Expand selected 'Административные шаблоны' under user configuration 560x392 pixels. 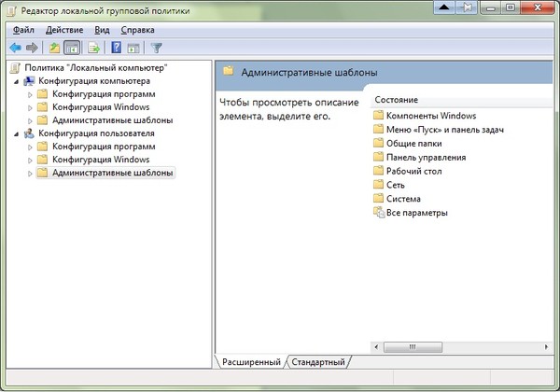pyautogui.click(x=30, y=174)
